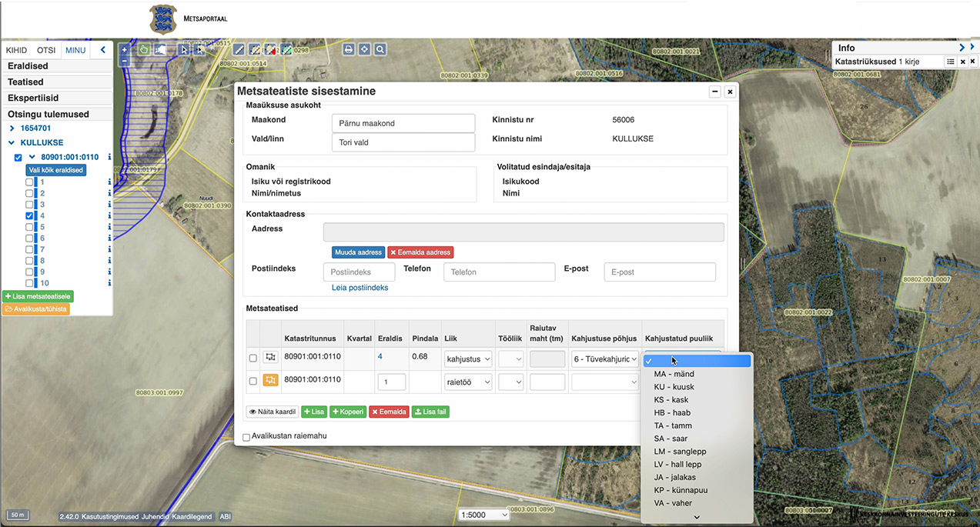Click the print map icon

pyautogui.click(x=349, y=49)
